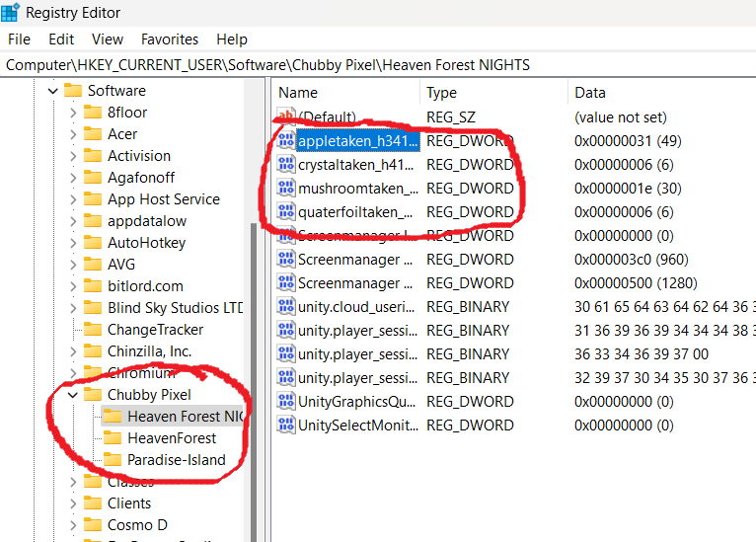Expand the appdatalow key
The width and height of the screenshot is (756, 542).
73,221
